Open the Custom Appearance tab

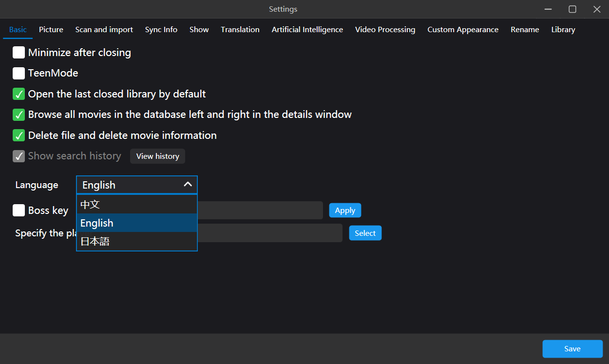click(463, 30)
